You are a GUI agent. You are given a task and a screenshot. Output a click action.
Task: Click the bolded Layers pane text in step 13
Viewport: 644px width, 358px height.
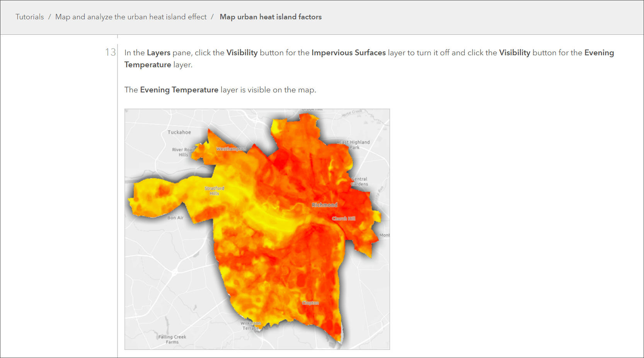(158, 53)
